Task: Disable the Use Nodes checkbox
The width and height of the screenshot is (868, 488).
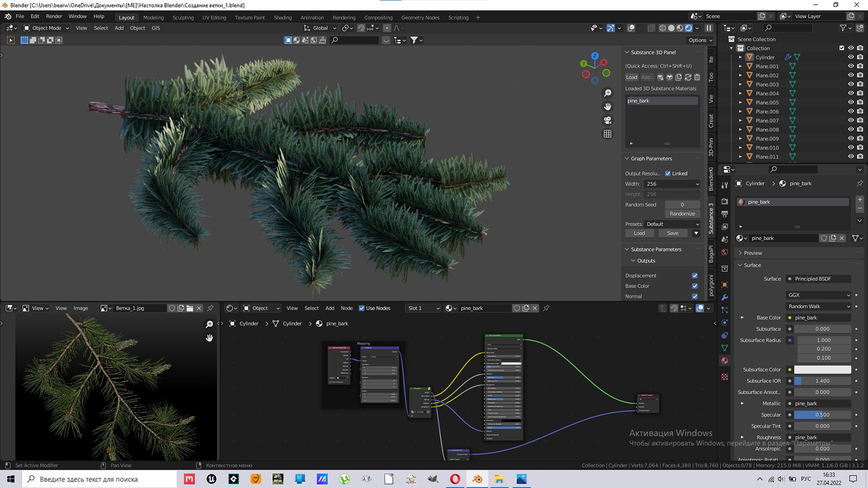Action: click(x=362, y=308)
